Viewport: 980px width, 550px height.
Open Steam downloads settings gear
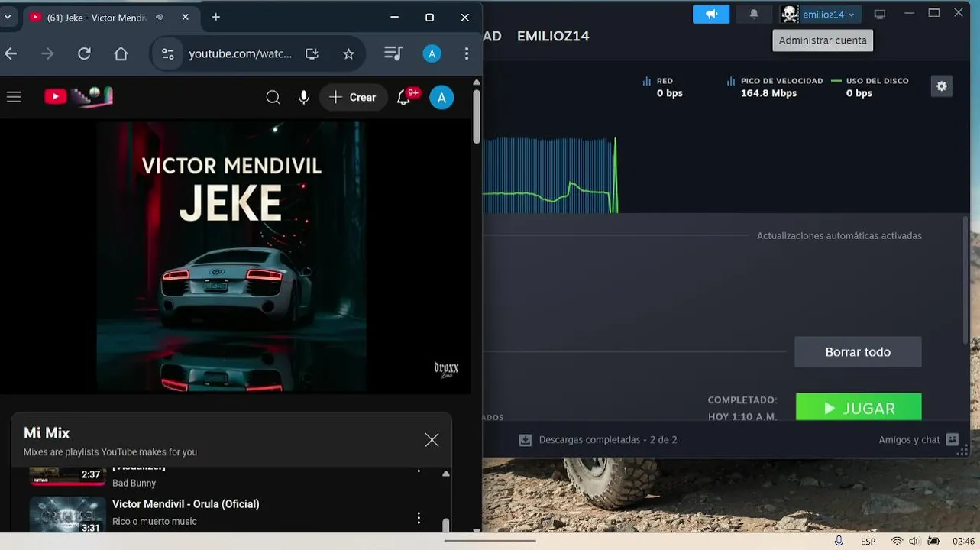tap(941, 86)
